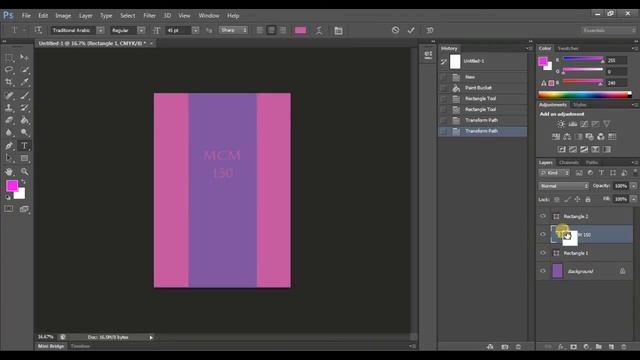Select the Eyedropper tool

24,82
